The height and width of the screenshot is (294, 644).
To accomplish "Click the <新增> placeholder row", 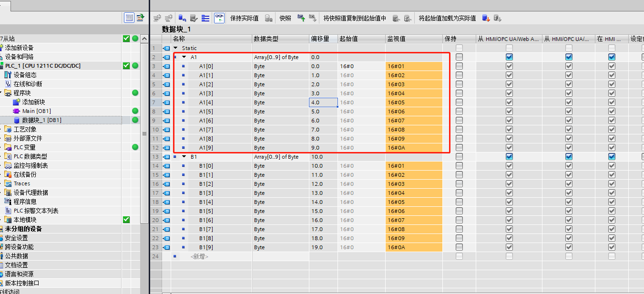I will pyautogui.click(x=200, y=256).
